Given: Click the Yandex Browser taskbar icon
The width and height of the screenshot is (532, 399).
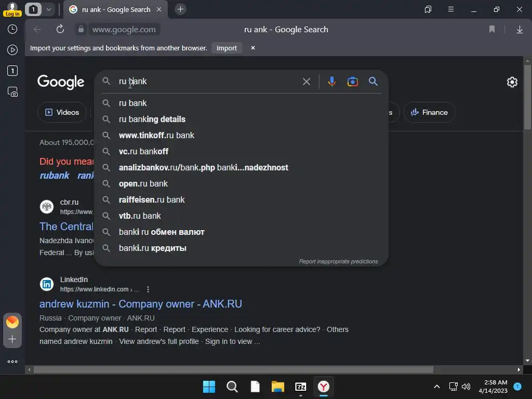Looking at the screenshot, I should [x=323, y=387].
